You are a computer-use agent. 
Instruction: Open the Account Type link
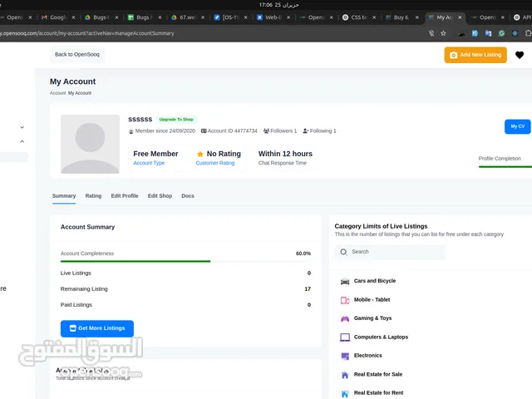click(149, 163)
